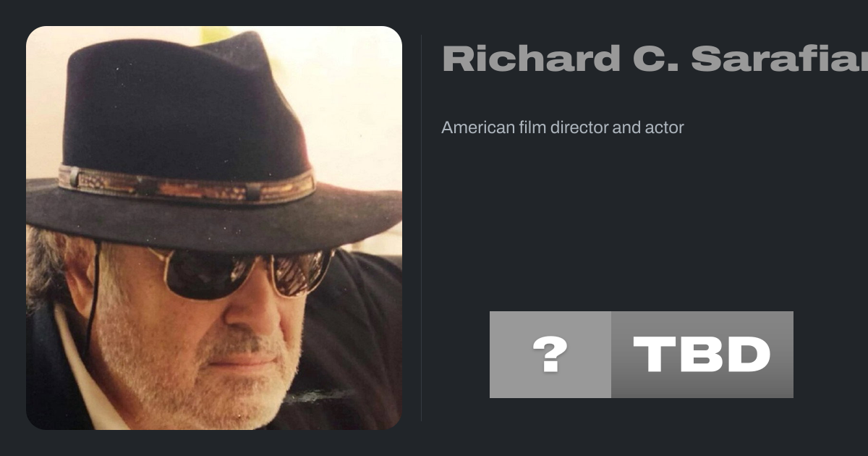Click the word 'Richard' in the title
The width and height of the screenshot is (868, 456).
531,59
